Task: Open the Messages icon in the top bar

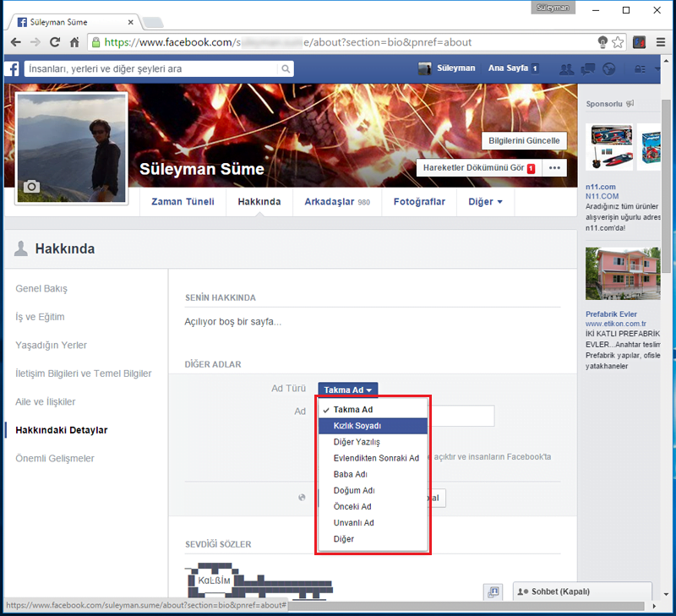Action: pos(587,68)
